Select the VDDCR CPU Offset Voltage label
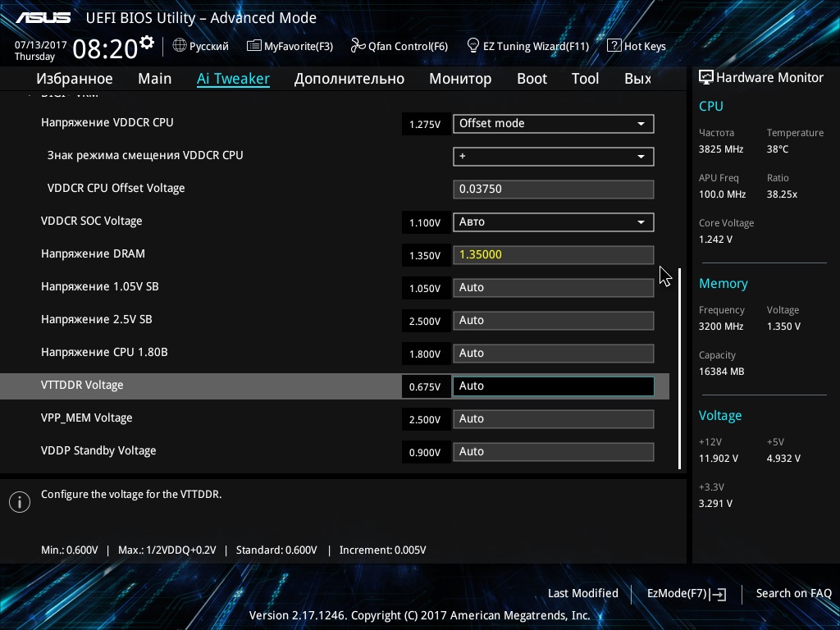 (116, 188)
